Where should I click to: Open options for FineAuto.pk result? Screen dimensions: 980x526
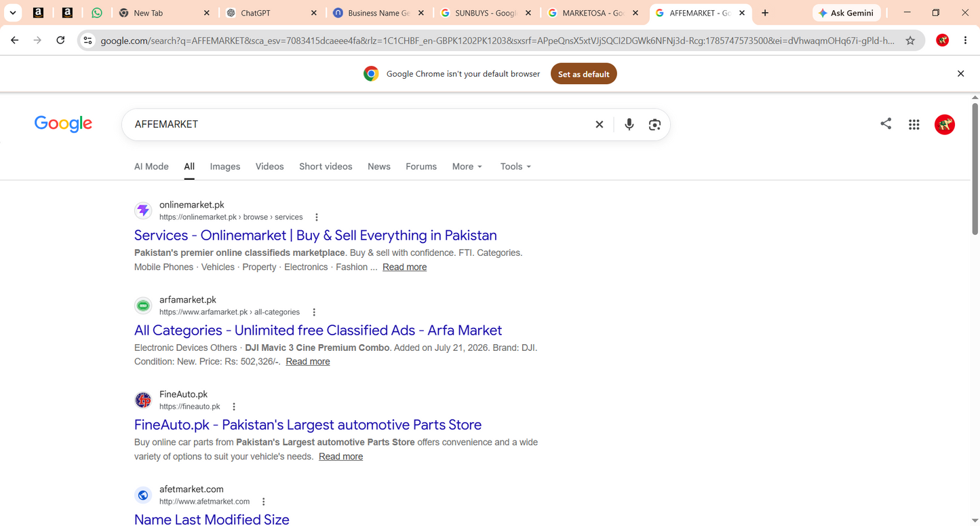pos(234,407)
